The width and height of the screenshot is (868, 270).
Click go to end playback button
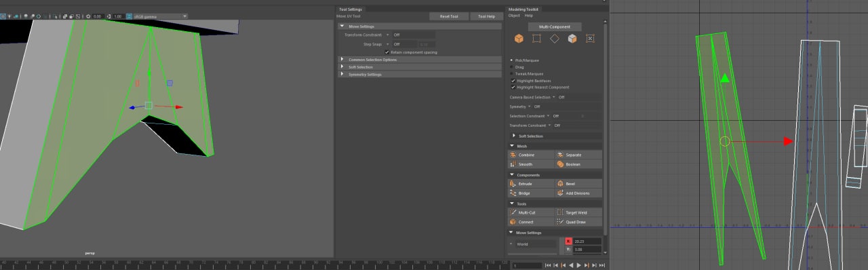point(601,265)
